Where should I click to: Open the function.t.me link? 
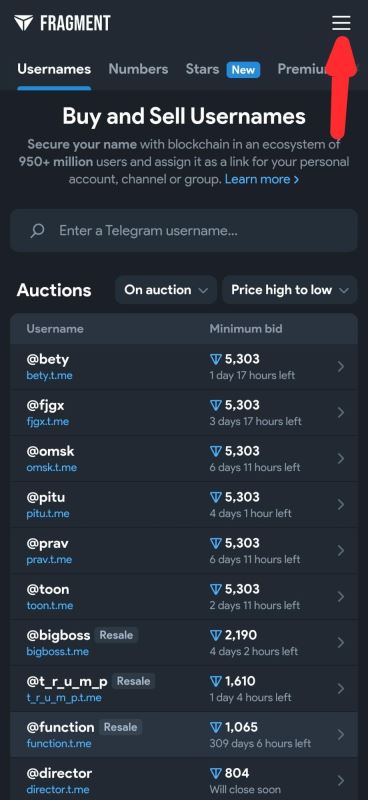pyautogui.click(x=59, y=743)
